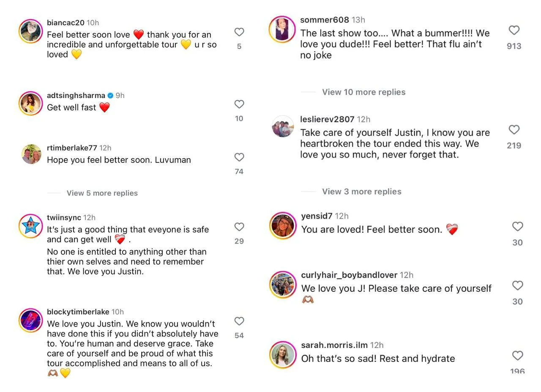The height and width of the screenshot is (392, 541).
Task: Heart curlyhair_boybandlover's comment
Action: click(x=518, y=286)
